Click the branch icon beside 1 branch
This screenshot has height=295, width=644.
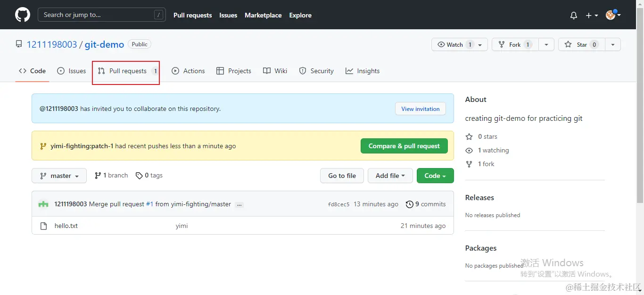[x=98, y=175]
